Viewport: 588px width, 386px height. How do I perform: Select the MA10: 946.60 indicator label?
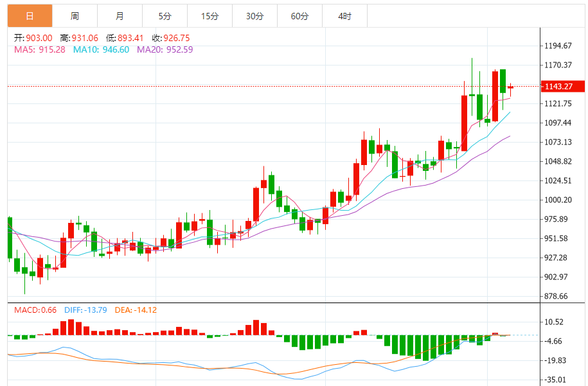tap(102, 49)
